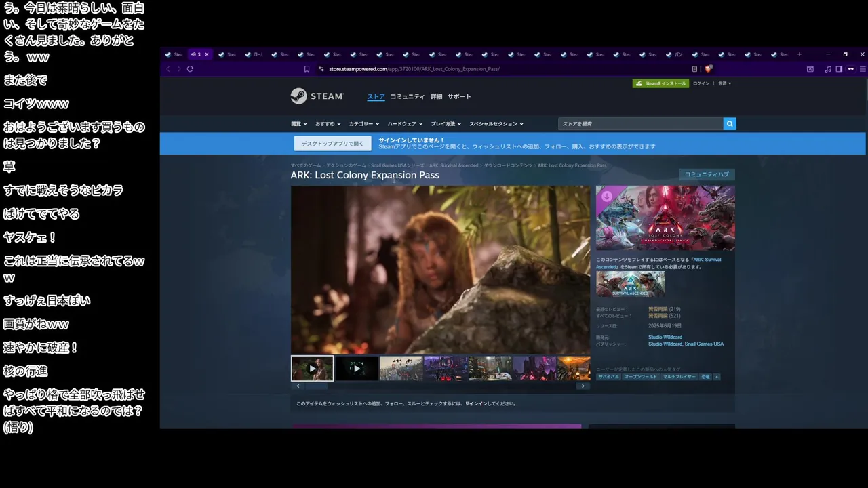Expand the スペシャルセクション dropdown menu
Image resolution: width=868 pixels, height=488 pixels.
(496, 124)
